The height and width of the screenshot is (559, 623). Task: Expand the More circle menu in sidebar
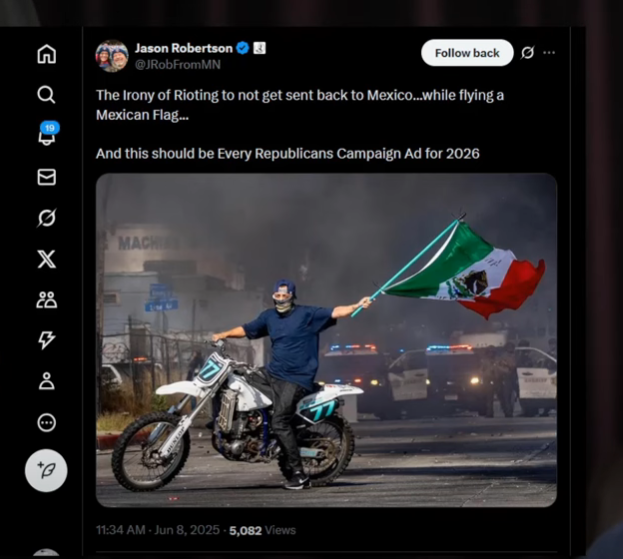[x=46, y=422]
